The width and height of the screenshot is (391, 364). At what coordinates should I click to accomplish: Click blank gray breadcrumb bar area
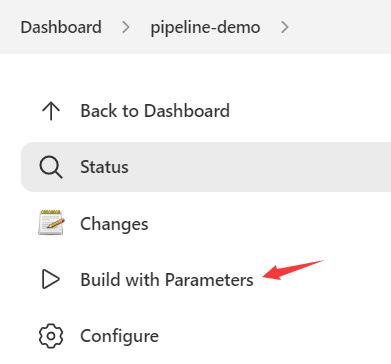(340, 27)
